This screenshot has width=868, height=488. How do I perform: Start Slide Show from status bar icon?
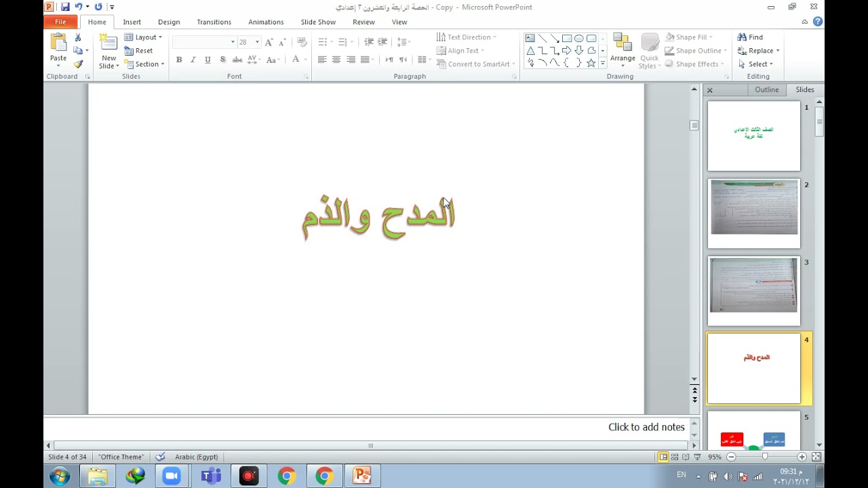[x=696, y=457]
